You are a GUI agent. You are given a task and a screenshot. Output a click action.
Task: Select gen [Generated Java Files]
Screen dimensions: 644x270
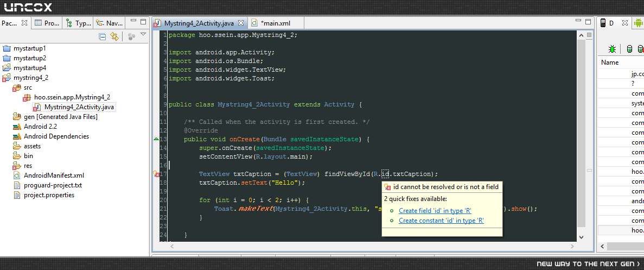[x=55, y=117]
